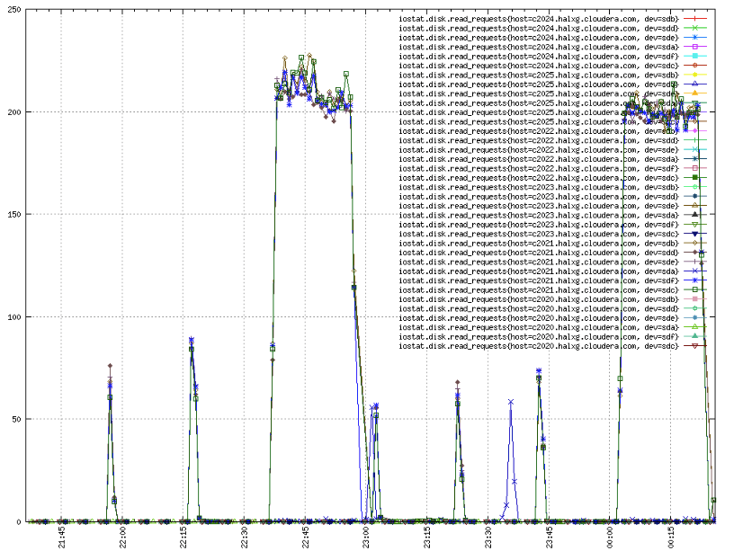Click the 23:45 time axis label
The width and height of the screenshot is (734, 560).
[549, 538]
